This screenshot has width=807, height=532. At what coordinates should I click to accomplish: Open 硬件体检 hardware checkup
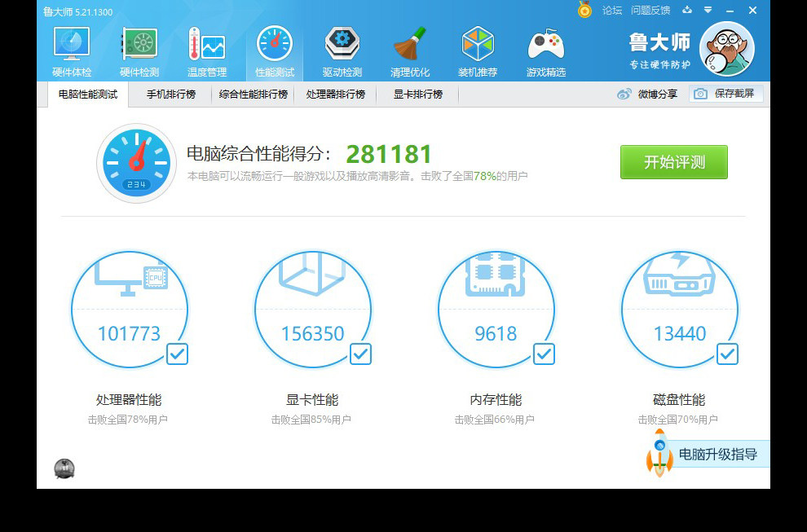[72, 52]
